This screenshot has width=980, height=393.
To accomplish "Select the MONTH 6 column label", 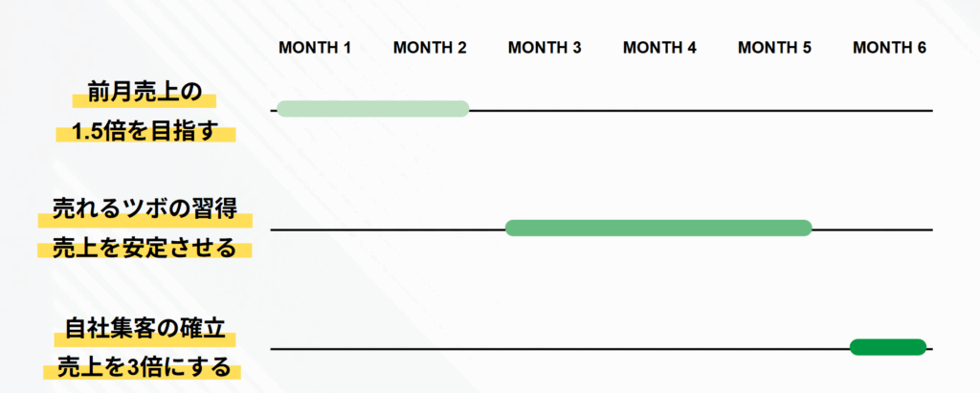I will tap(889, 47).
